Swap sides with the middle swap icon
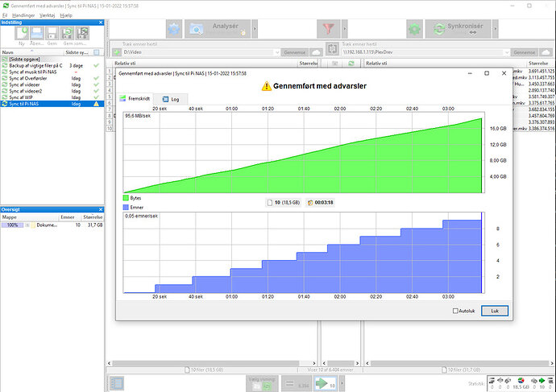 [x=332, y=49]
